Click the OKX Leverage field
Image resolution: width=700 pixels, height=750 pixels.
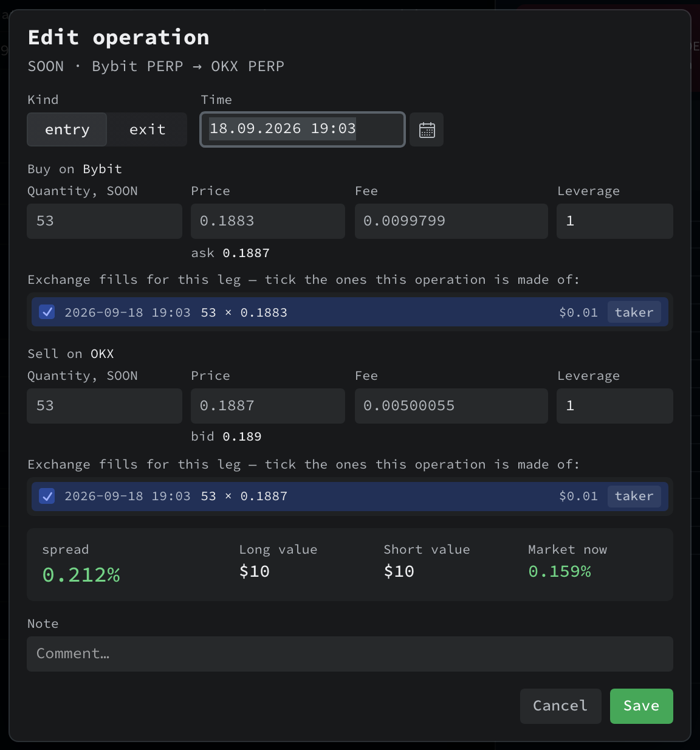pos(615,406)
